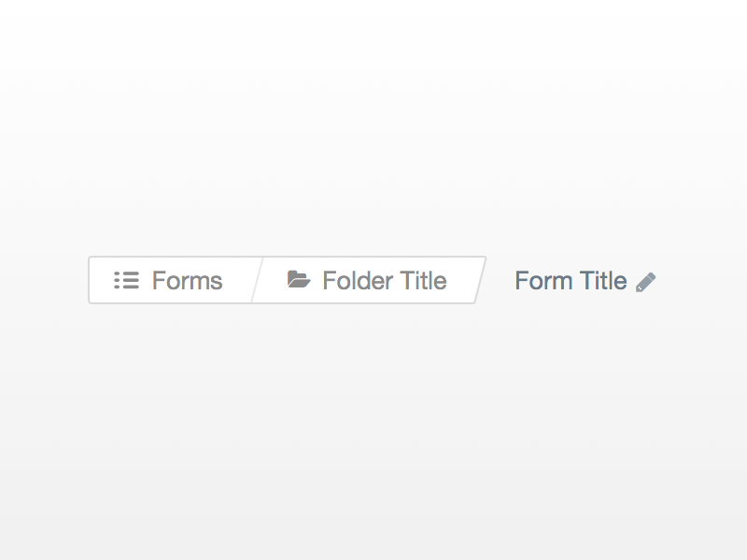Viewport: 747px width, 560px height.
Task: Click the gray folder glyph in the breadcrumb
Action: [x=299, y=280]
